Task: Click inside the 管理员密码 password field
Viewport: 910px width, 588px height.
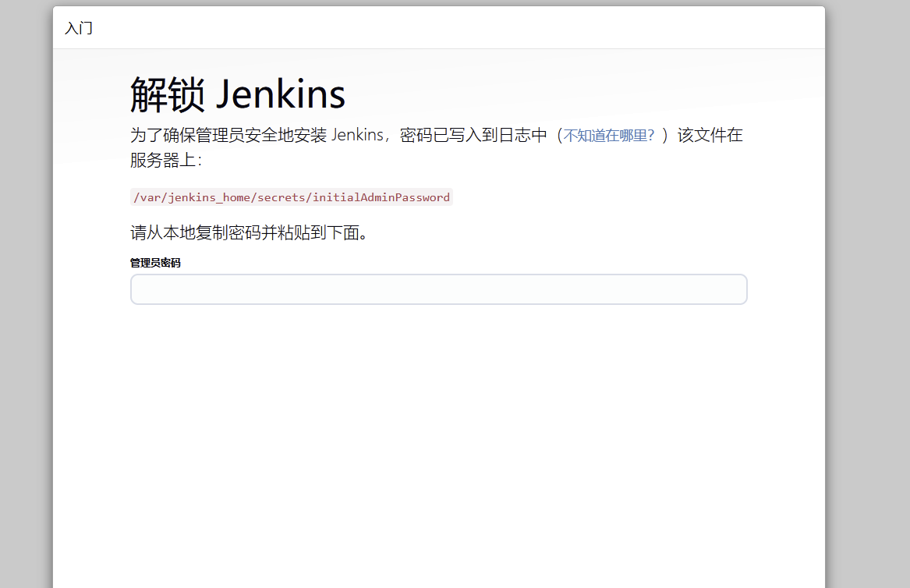Action: pyautogui.click(x=438, y=289)
